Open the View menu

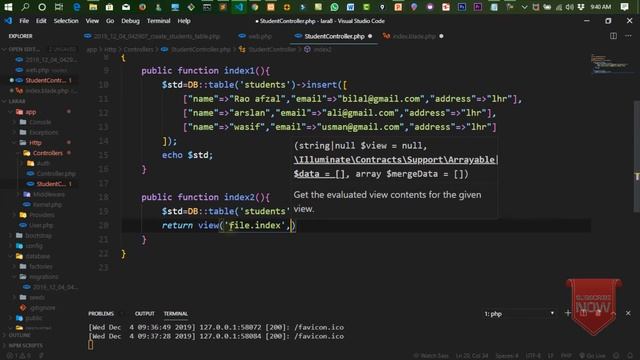point(92,21)
